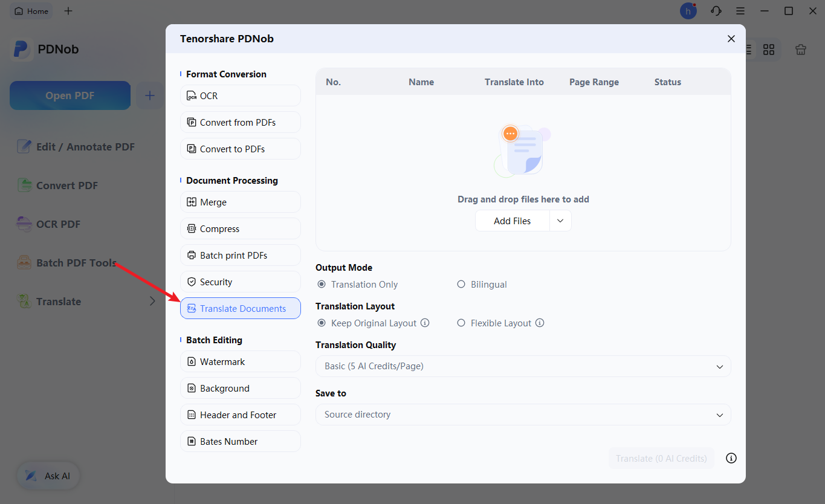
Task: Open the Merge tool
Action: click(x=241, y=202)
